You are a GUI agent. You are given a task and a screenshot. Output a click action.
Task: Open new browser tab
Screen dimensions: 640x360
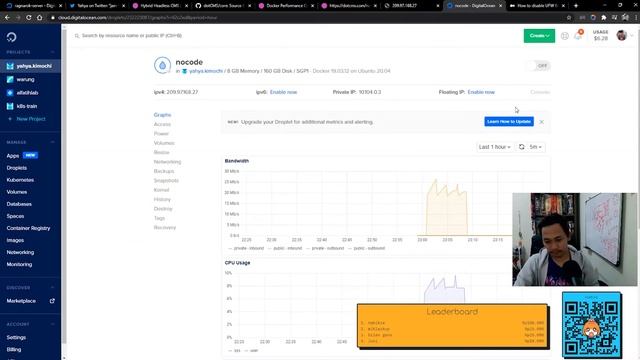coord(576,6)
